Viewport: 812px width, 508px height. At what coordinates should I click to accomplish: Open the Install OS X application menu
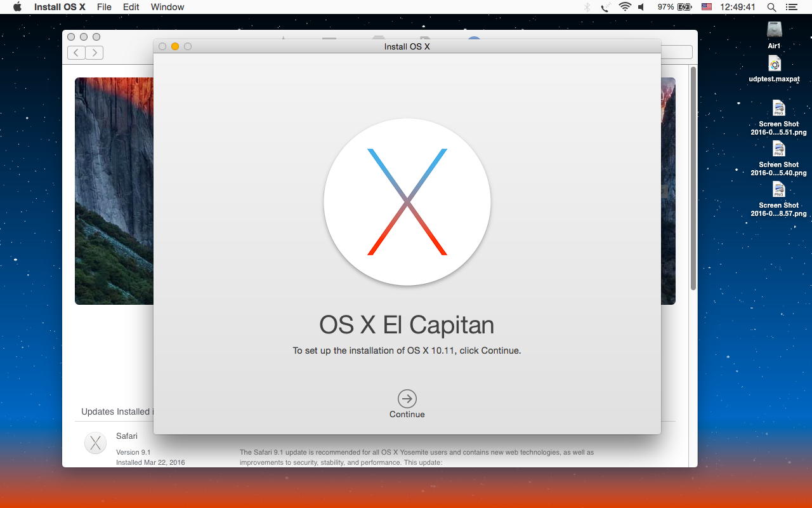click(x=60, y=7)
